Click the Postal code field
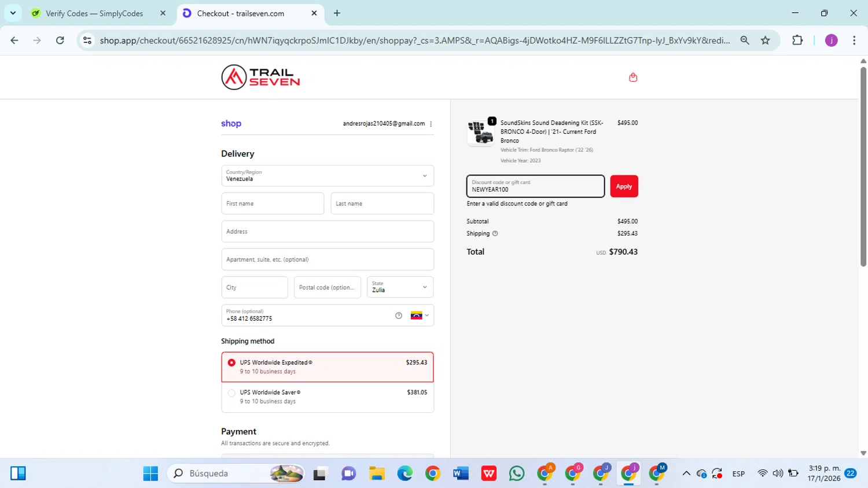This screenshot has width=868, height=488. tap(328, 287)
